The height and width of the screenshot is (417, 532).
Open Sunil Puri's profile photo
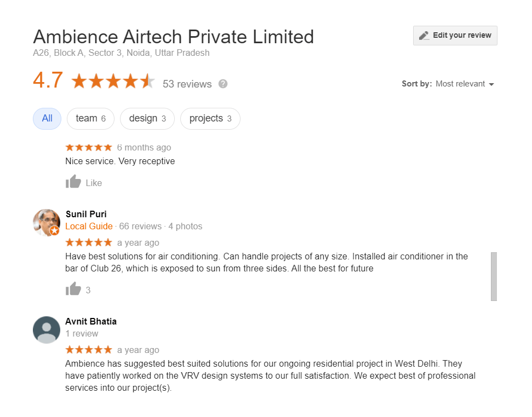pyautogui.click(x=46, y=222)
